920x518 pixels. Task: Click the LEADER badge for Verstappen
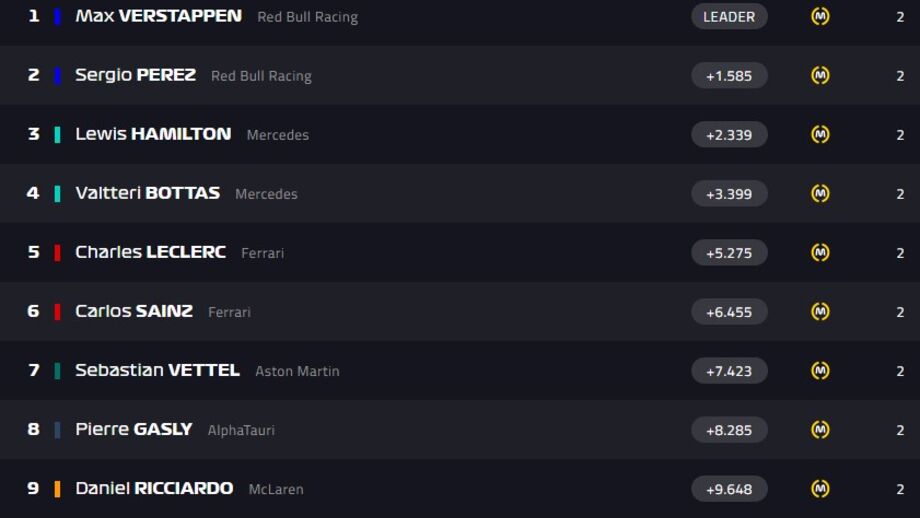click(729, 16)
